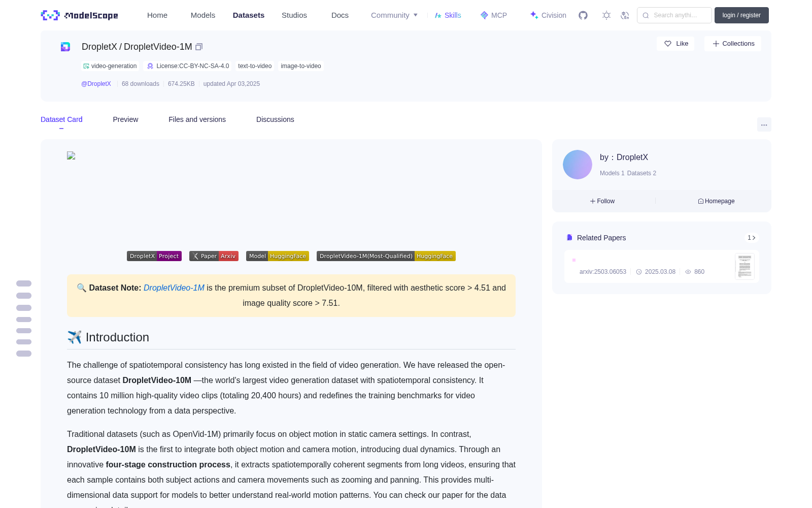Click the bottommost outline bar in left sidebar

pyautogui.click(x=24, y=354)
